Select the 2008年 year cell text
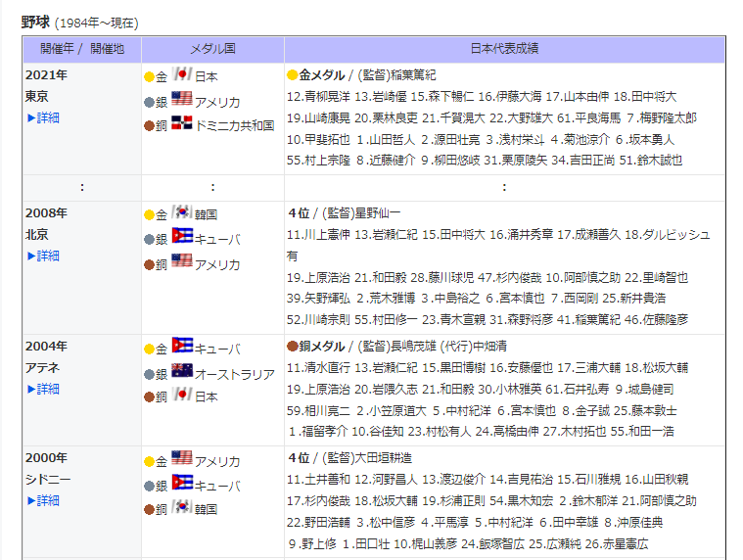Viewport: 743px width, 560px height. pyautogui.click(x=46, y=212)
